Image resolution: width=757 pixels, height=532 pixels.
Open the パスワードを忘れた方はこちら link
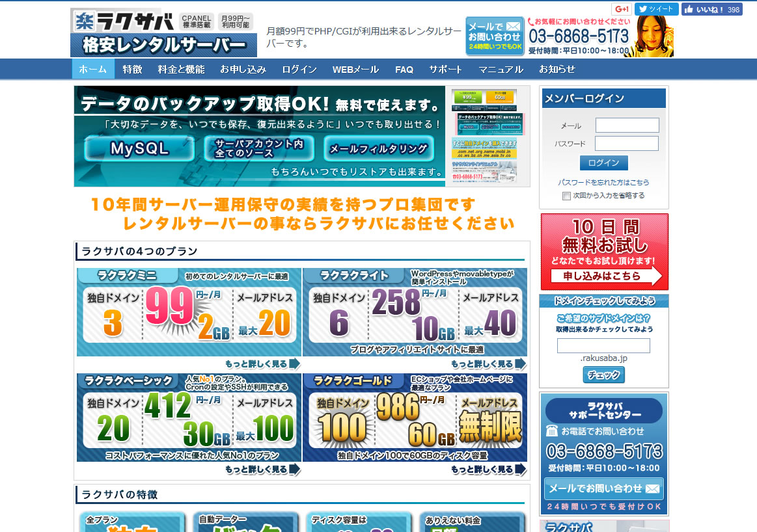[603, 182]
